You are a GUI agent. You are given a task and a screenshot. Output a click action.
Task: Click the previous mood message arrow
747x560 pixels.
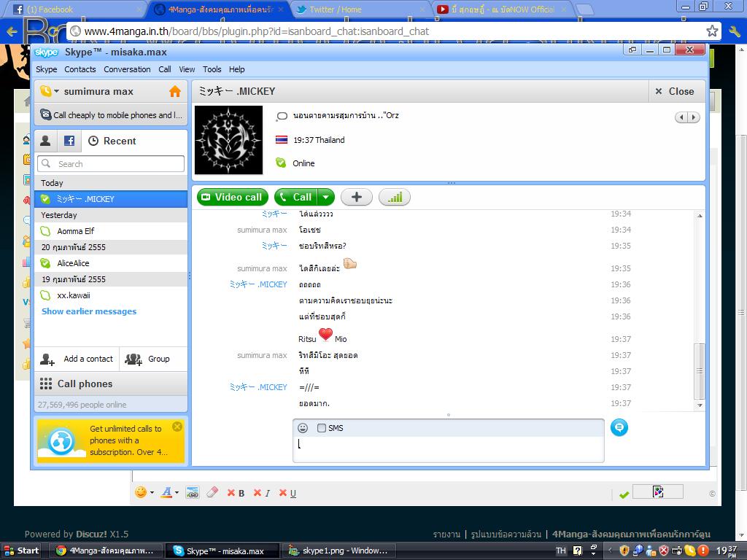(x=681, y=117)
